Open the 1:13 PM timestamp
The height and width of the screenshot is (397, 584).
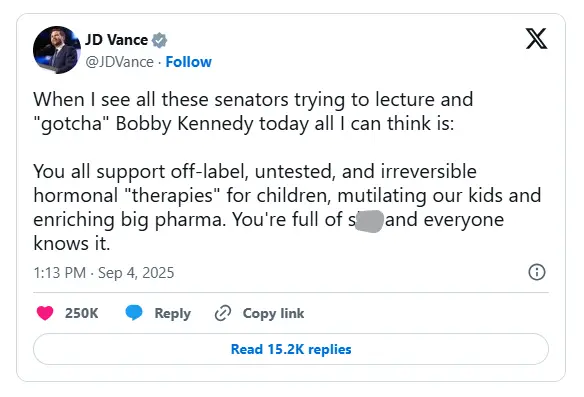[x=60, y=273]
